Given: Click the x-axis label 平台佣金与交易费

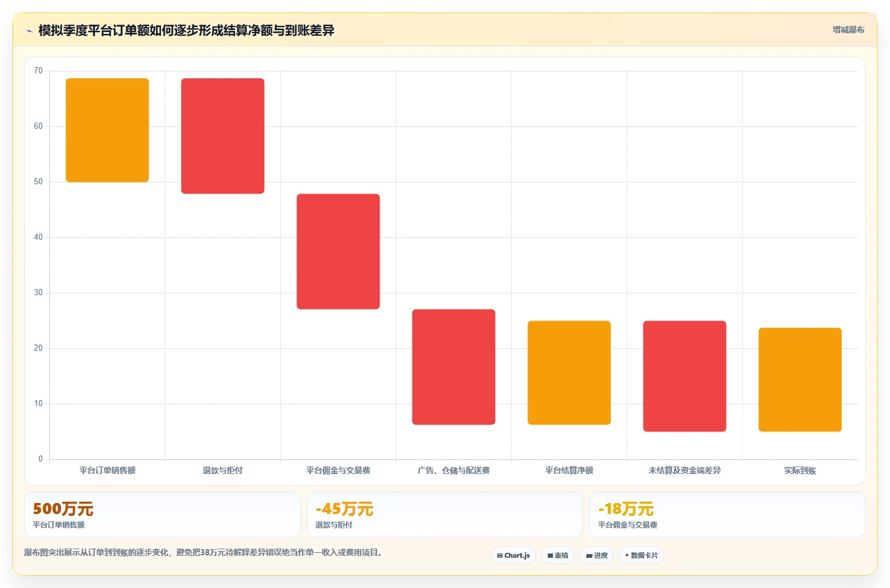Looking at the screenshot, I should point(338,470).
